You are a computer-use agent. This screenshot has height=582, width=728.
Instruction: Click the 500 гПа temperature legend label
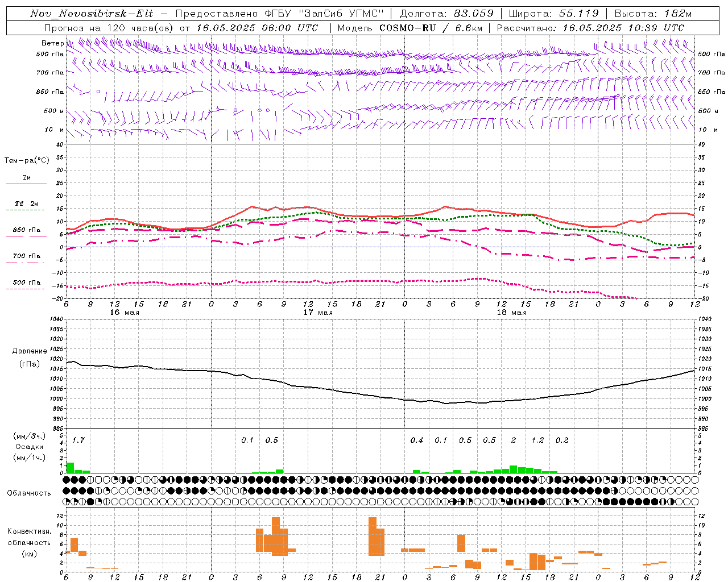tap(27, 282)
